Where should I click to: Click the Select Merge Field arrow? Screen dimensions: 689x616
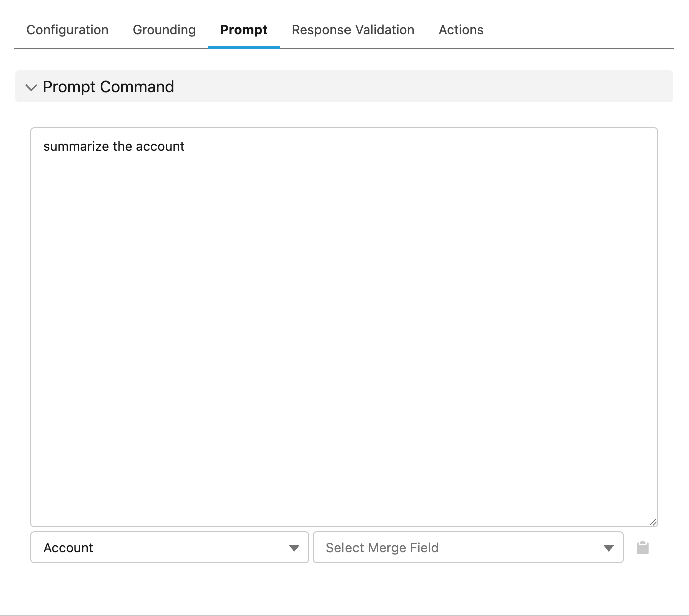click(x=608, y=548)
